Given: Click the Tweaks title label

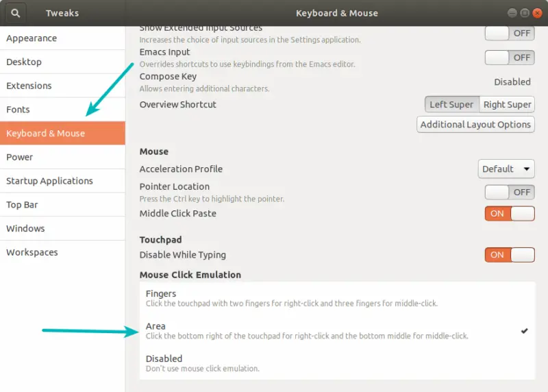Looking at the screenshot, I should 62,13.
